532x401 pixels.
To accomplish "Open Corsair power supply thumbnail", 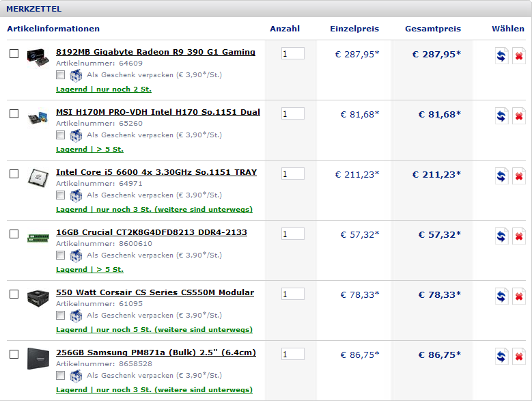I will [38, 298].
